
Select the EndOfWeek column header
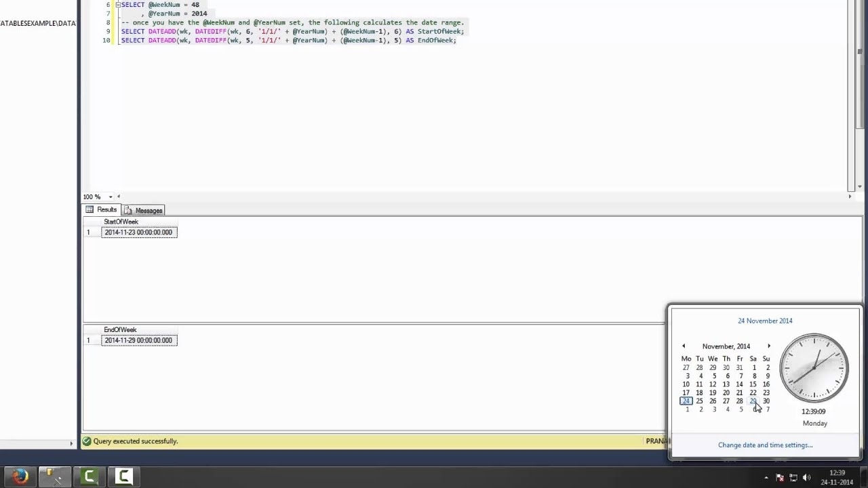(x=139, y=330)
